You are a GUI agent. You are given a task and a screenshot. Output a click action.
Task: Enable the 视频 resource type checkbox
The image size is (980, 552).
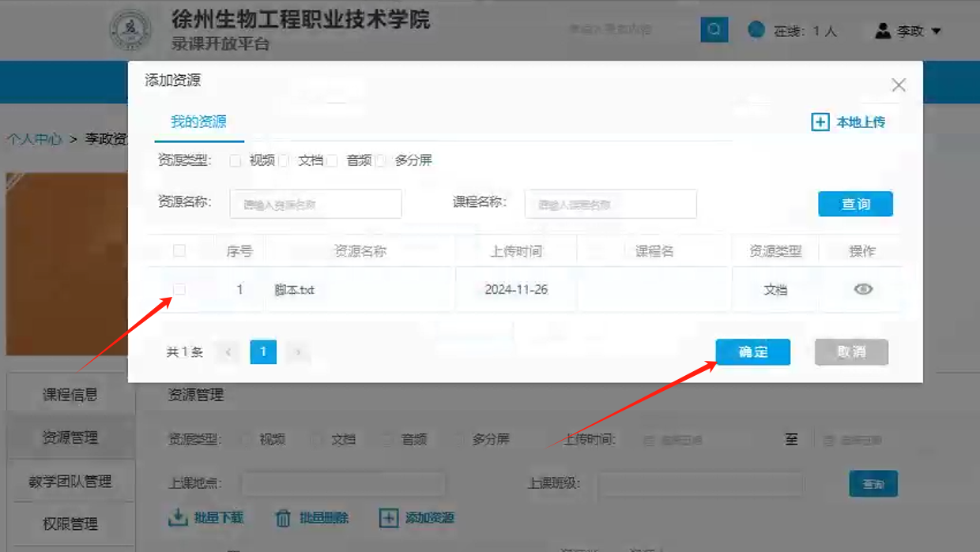click(x=235, y=161)
